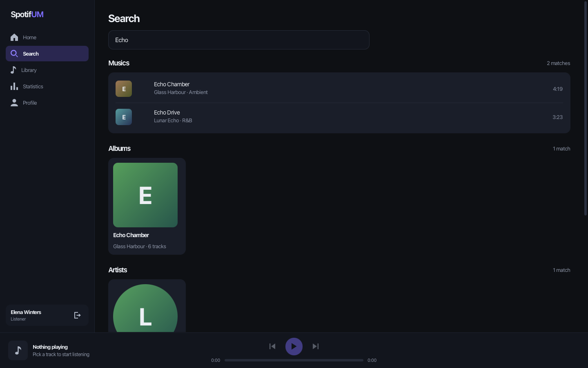Viewport: 588px width, 368px height.
Task: Click the Statistics bar chart icon
Action: [14, 86]
